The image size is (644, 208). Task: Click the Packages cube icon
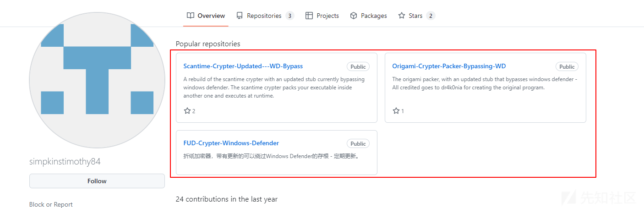[354, 16]
